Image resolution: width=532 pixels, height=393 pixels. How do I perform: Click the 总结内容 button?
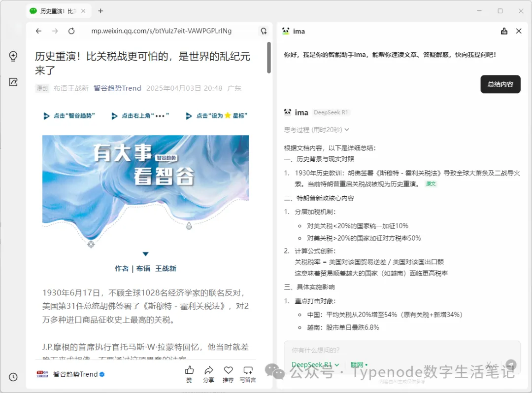point(500,84)
